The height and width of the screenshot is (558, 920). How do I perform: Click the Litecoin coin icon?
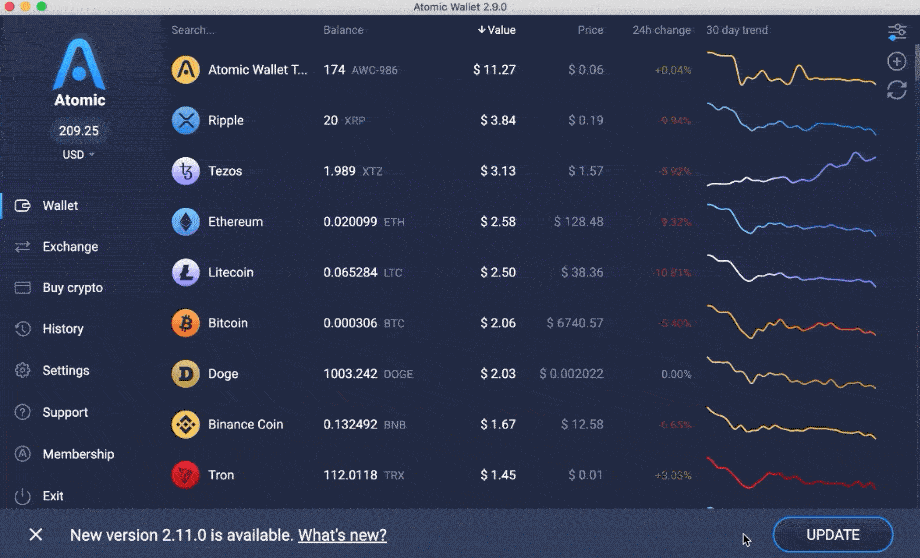click(185, 272)
